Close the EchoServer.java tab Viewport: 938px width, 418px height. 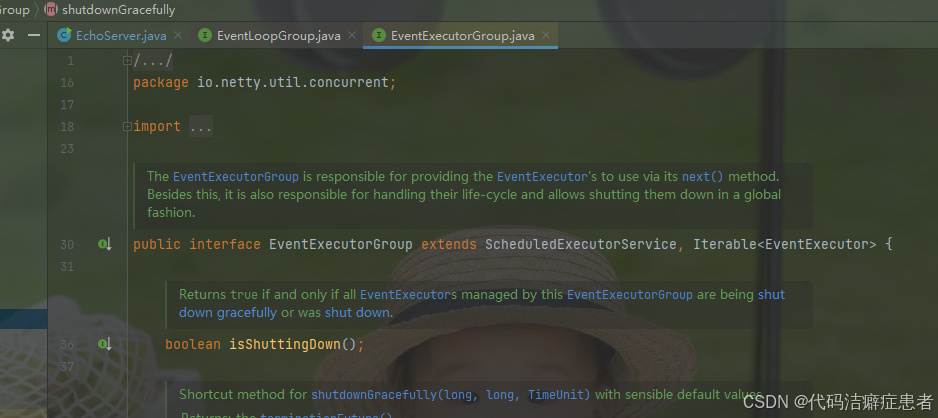[x=178, y=36]
